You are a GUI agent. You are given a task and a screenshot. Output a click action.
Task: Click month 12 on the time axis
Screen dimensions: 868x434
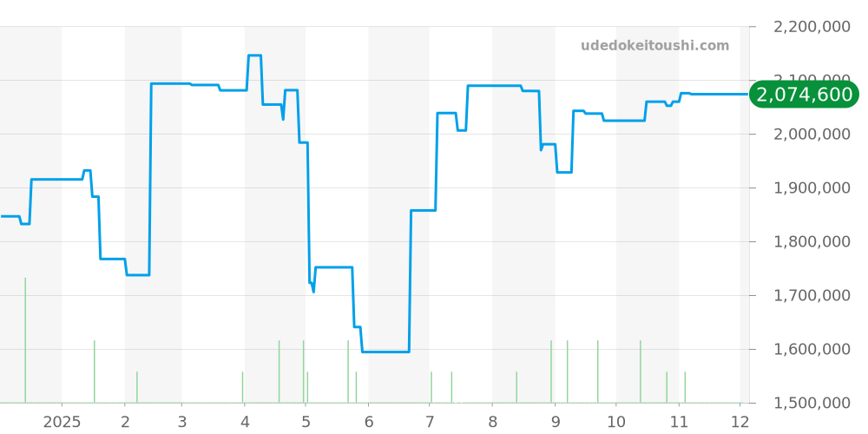click(740, 422)
